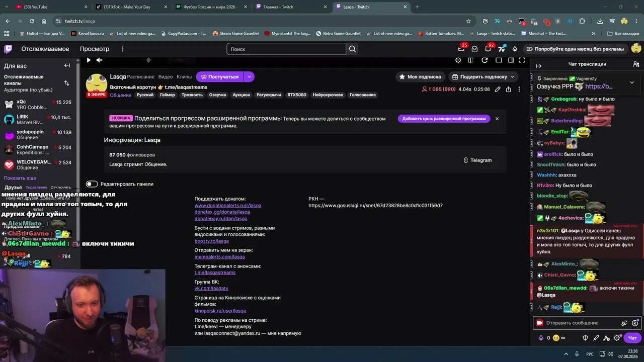Go to Просмотр in top navigation
This screenshot has width=644, height=362.
[95, 49]
